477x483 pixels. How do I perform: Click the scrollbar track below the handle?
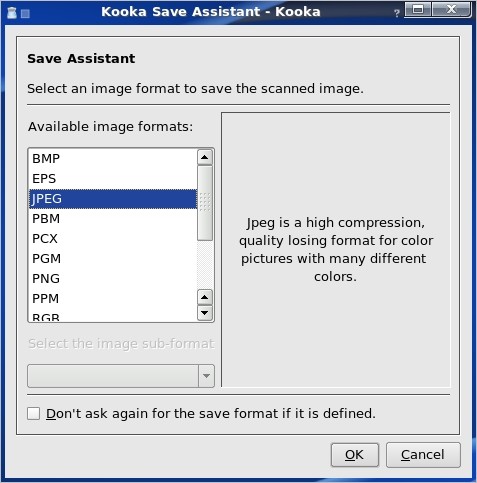click(x=205, y=265)
